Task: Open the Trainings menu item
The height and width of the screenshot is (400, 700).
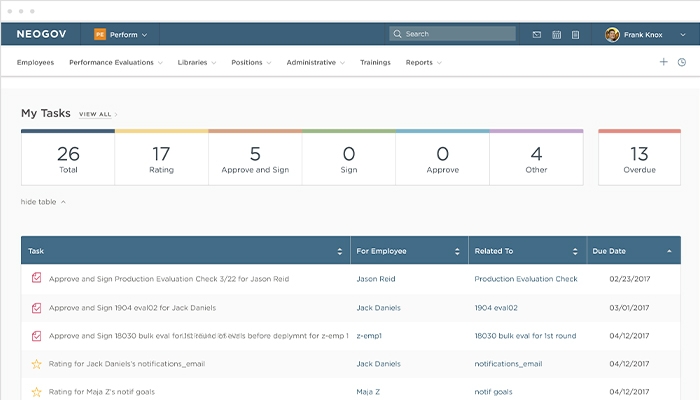Action: [x=375, y=62]
